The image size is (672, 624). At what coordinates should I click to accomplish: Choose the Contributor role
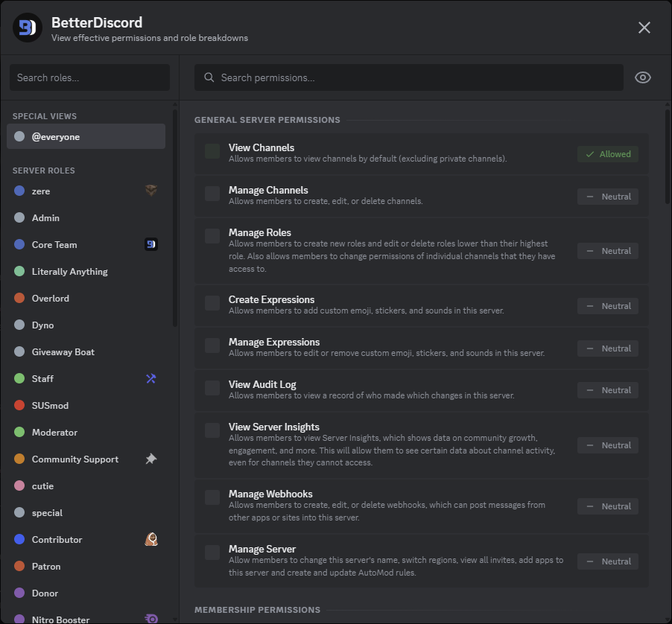point(86,540)
